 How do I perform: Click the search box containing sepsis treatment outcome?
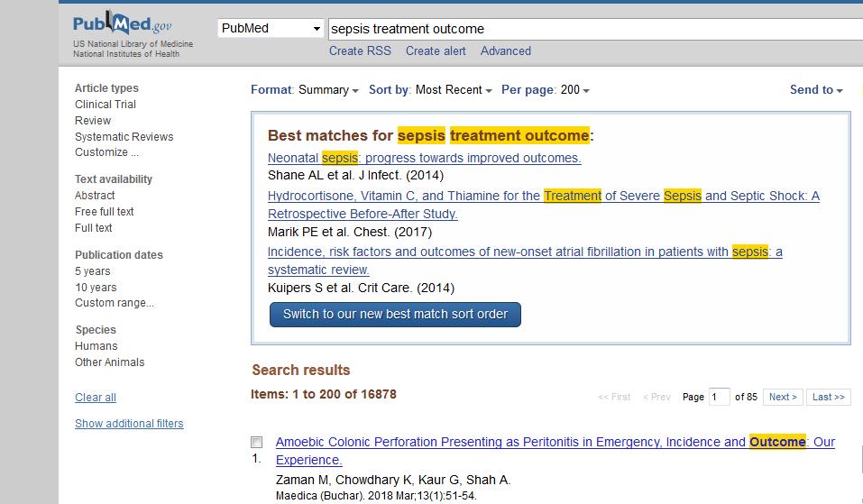595,29
